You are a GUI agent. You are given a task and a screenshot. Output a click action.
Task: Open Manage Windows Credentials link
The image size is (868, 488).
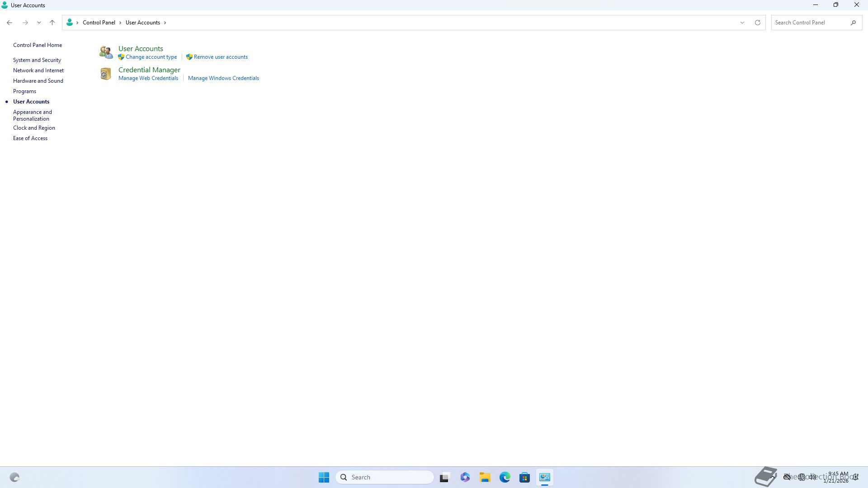[223, 78]
